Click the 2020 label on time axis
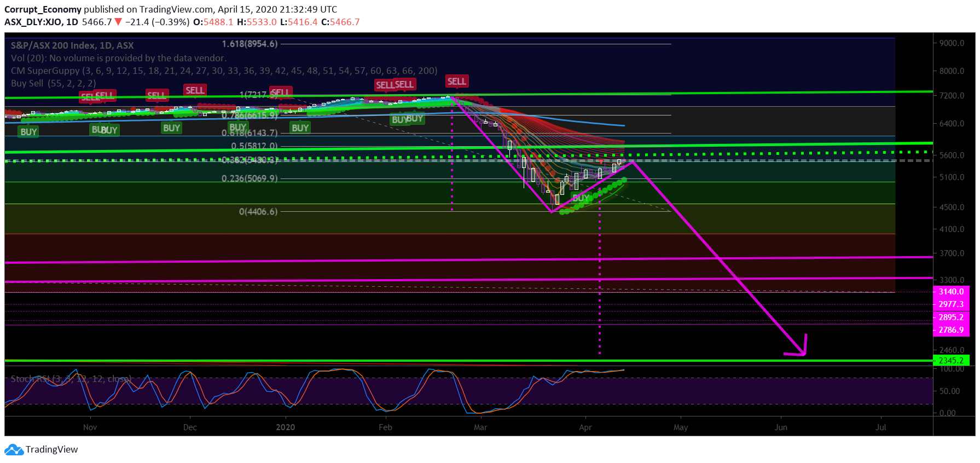 coord(285,427)
